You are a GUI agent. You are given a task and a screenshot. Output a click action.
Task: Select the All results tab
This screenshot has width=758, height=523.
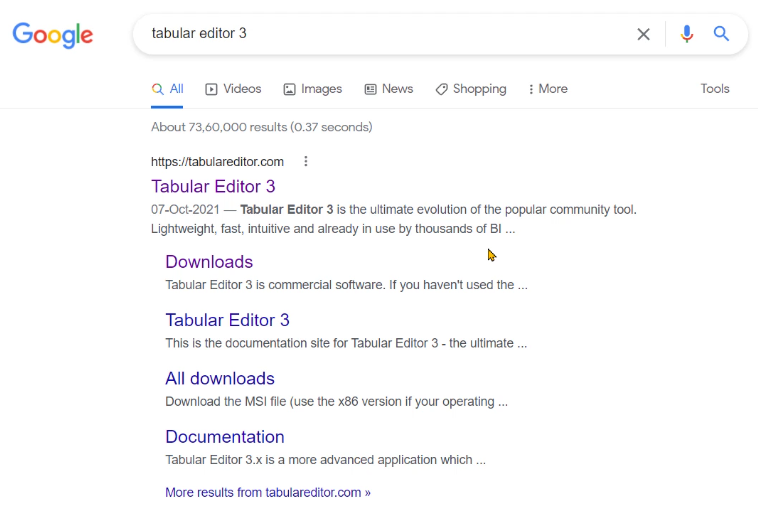tap(167, 89)
